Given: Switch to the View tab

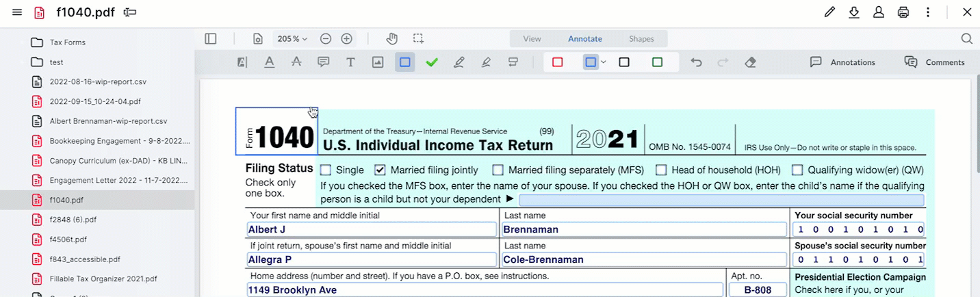Looking at the screenshot, I should tap(532, 39).
